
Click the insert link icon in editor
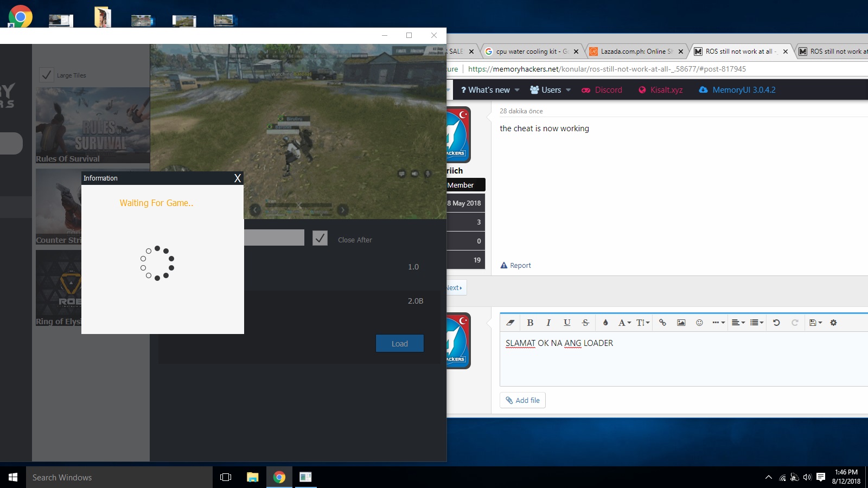coord(662,323)
